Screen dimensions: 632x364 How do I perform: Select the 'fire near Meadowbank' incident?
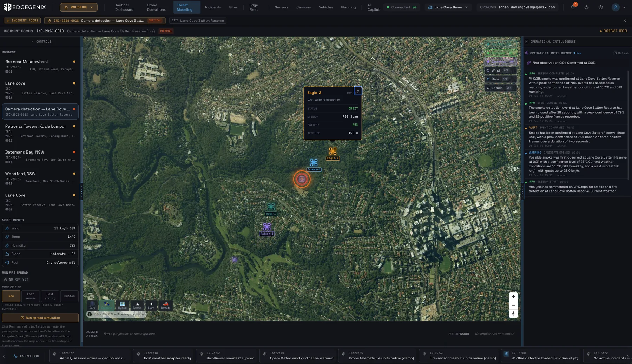(x=40, y=66)
